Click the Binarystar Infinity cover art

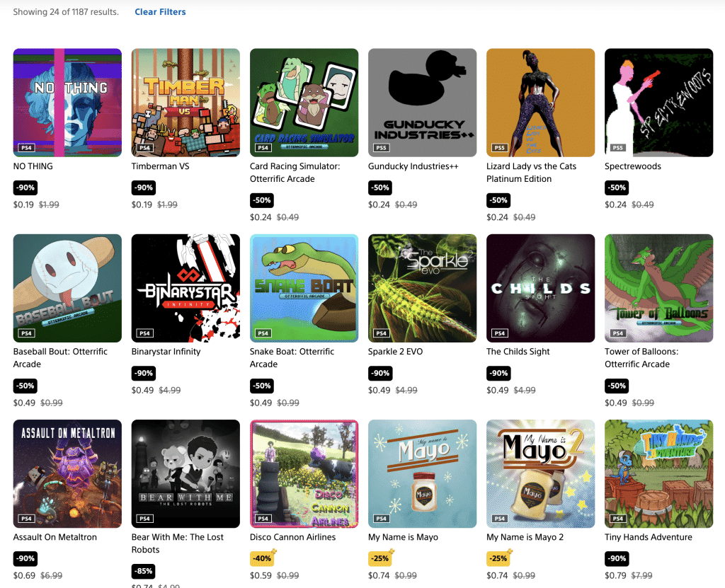(185, 288)
